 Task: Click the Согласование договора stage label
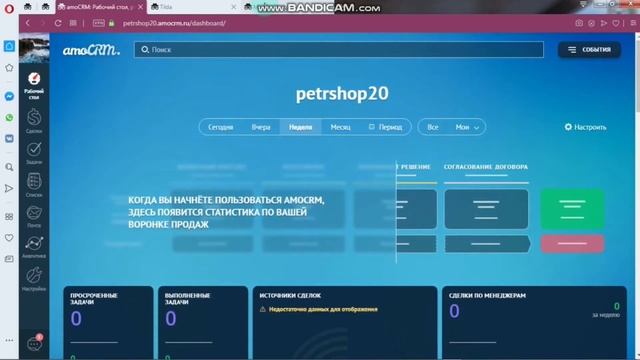(x=486, y=167)
